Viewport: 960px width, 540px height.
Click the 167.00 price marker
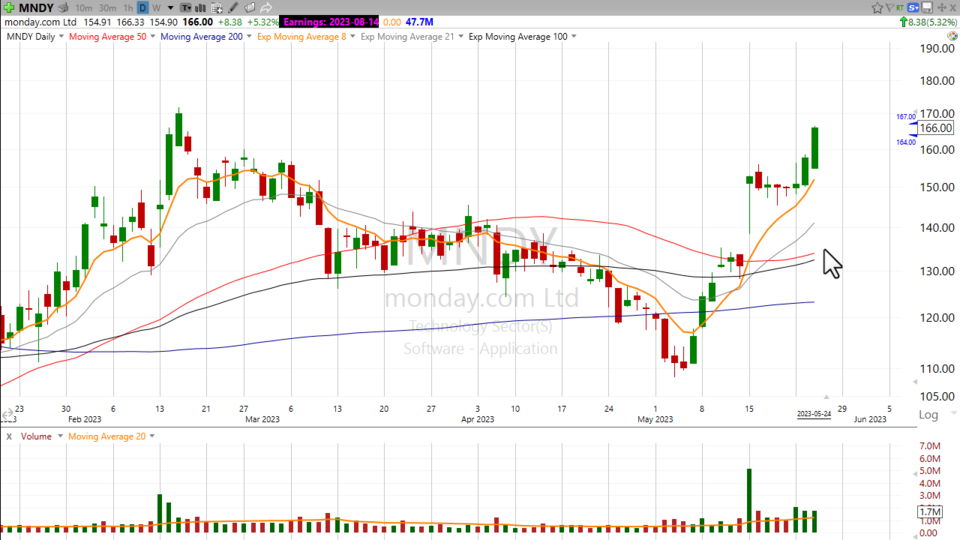pyautogui.click(x=906, y=116)
